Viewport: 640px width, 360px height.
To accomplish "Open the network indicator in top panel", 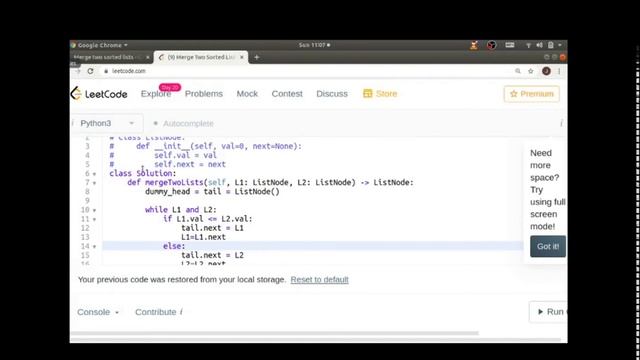I will (x=528, y=45).
